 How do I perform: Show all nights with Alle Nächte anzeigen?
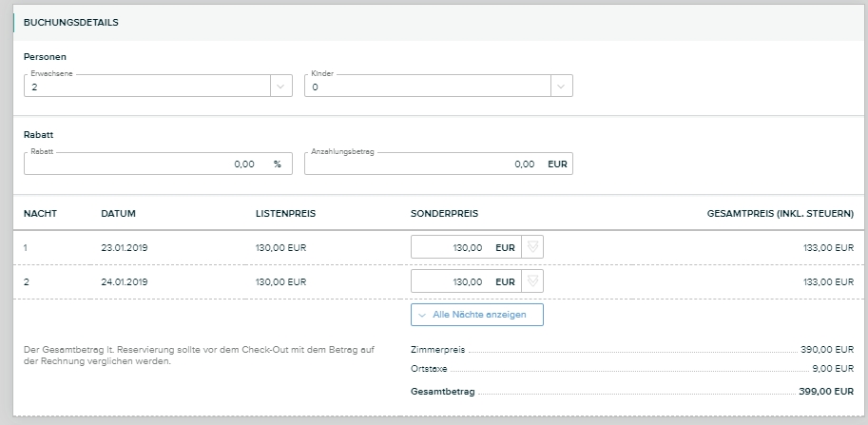click(x=477, y=315)
